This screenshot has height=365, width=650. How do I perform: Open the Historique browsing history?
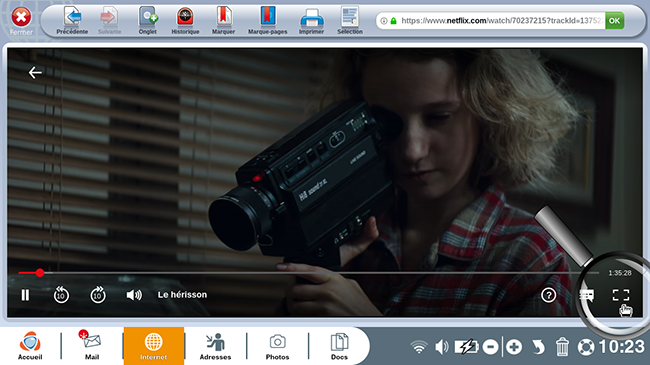click(x=185, y=21)
